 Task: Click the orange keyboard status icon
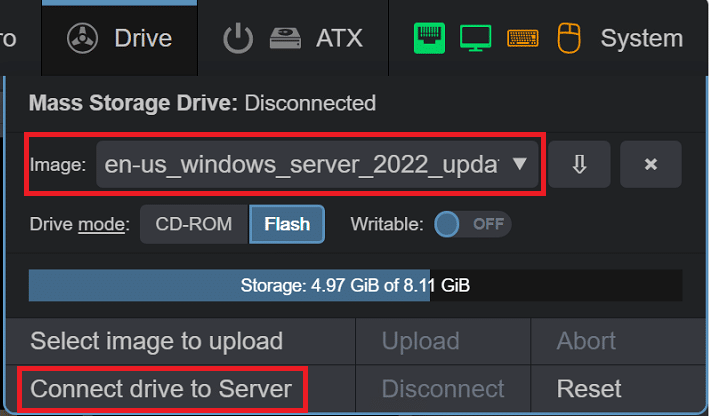coord(523,38)
